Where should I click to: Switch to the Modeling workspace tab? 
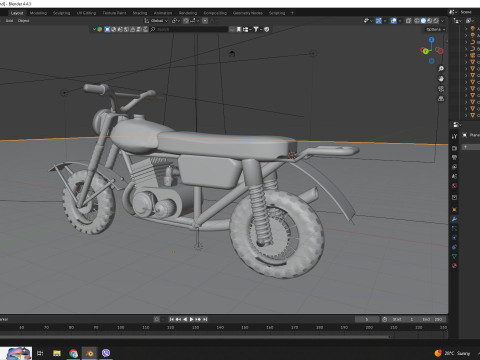click(x=38, y=13)
